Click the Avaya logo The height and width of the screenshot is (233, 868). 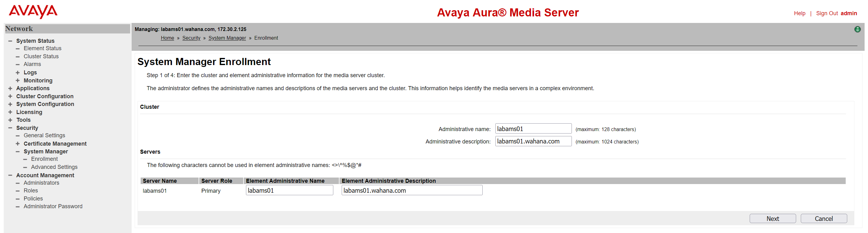click(33, 11)
